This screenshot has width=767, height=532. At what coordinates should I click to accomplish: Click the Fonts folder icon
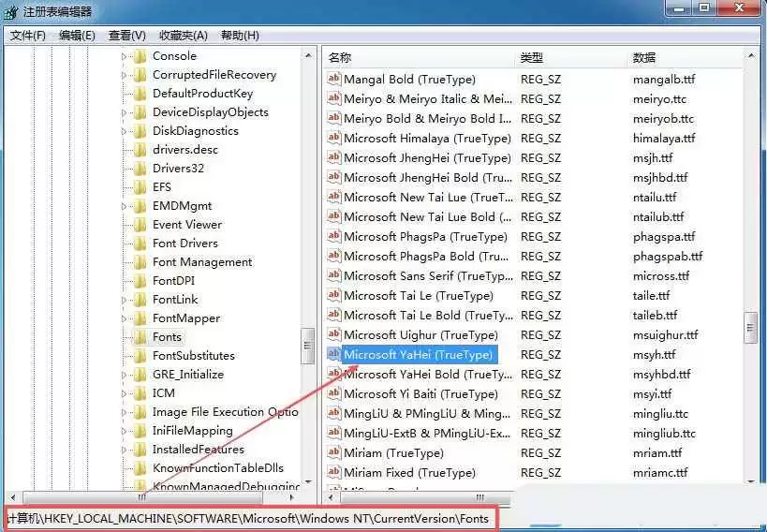[140, 337]
